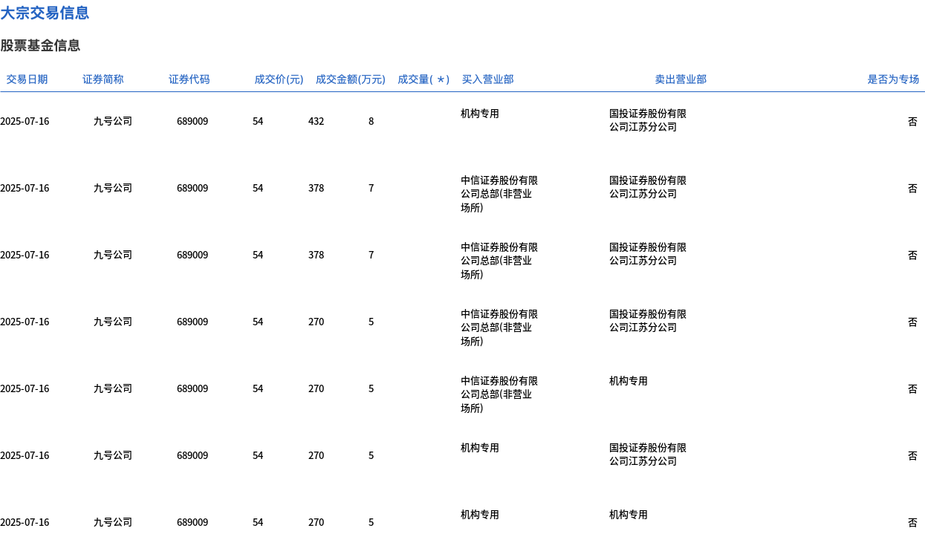Click 国投证券 seller in the 432 amount row
Image resolution: width=925 pixels, height=560 pixels.
point(647,120)
